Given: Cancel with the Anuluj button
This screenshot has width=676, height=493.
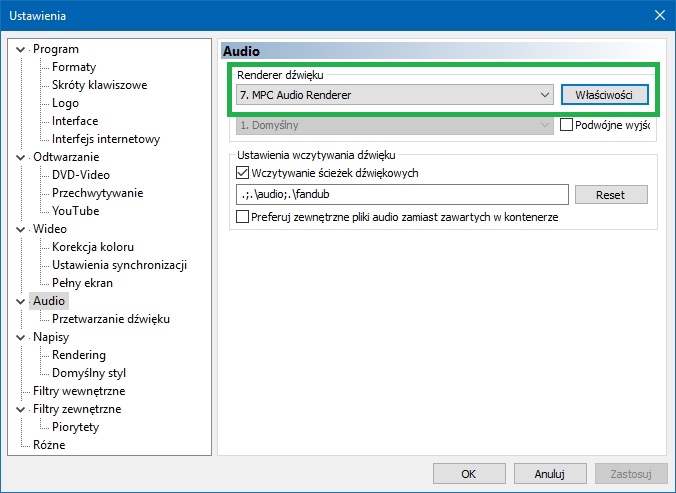Looking at the screenshot, I should (x=550, y=474).
